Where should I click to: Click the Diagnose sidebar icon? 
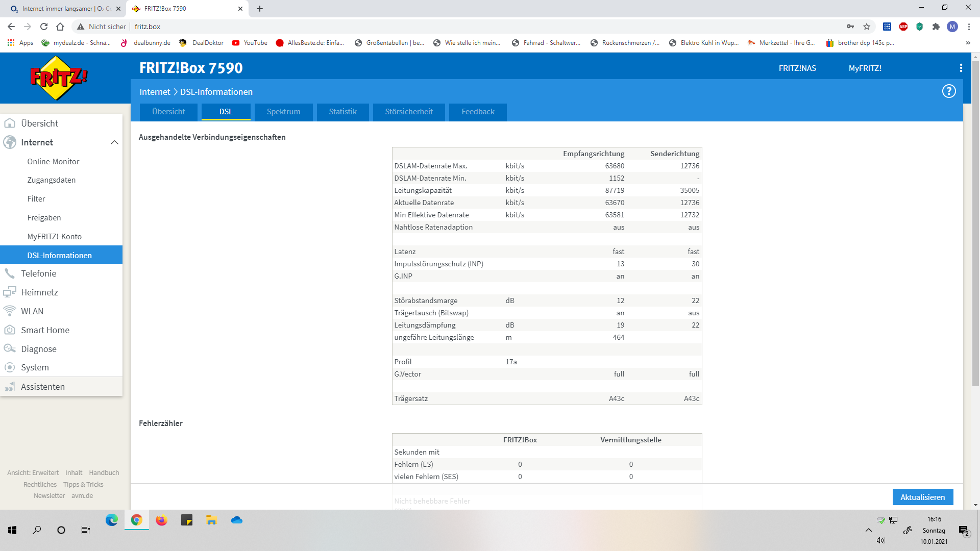coord(10,349)
